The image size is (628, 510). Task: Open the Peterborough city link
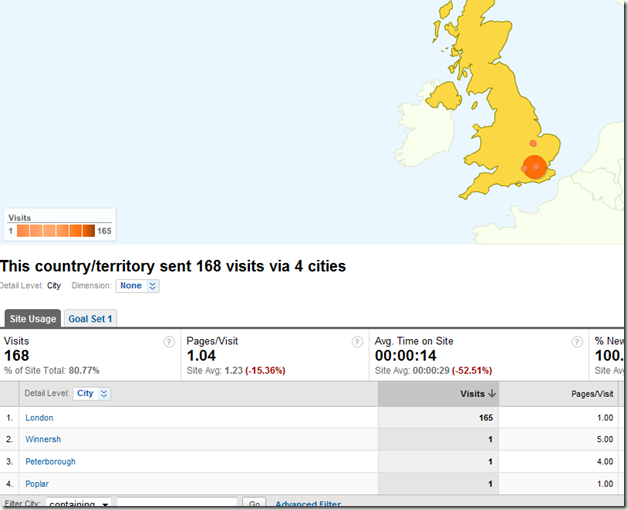tap(50, 462)
